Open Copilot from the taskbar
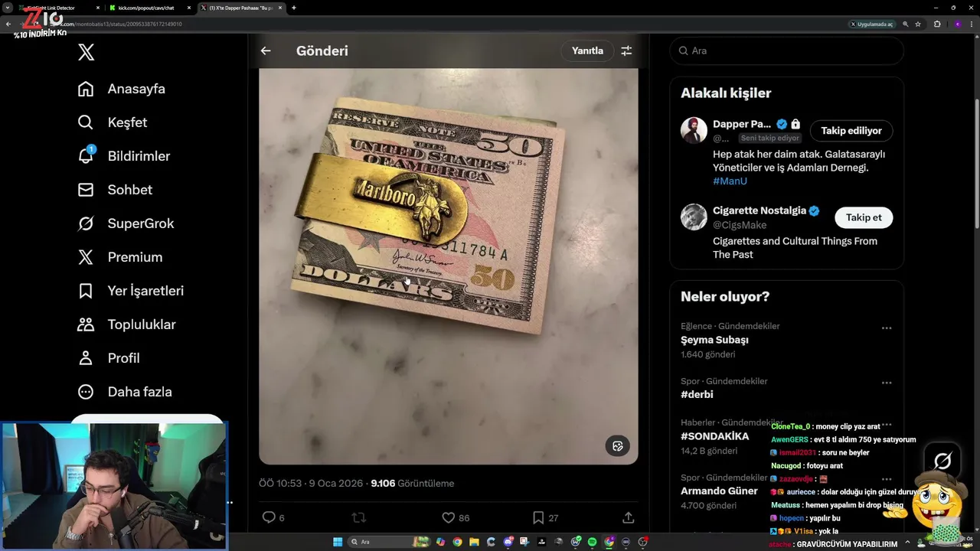980x551 pixels. 441,542
